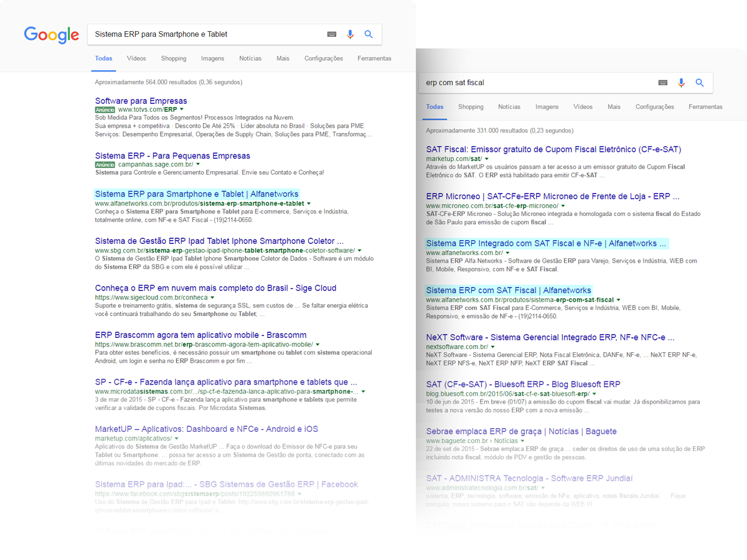The height and width of the screenshot is (560, 747).
Task: Expand arrow beside nextsoftware.com.br/ URL
Action: coord(492,347)
